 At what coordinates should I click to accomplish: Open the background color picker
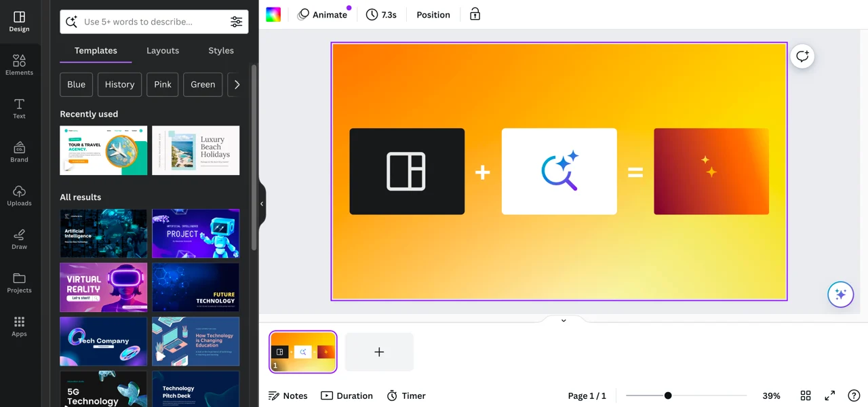coord(273,15)
